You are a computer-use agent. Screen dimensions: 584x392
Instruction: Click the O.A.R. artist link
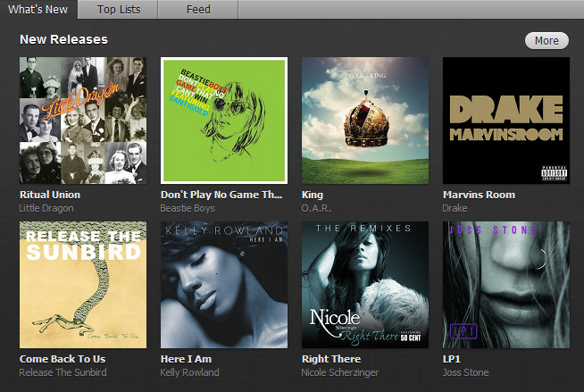(316, 208)
